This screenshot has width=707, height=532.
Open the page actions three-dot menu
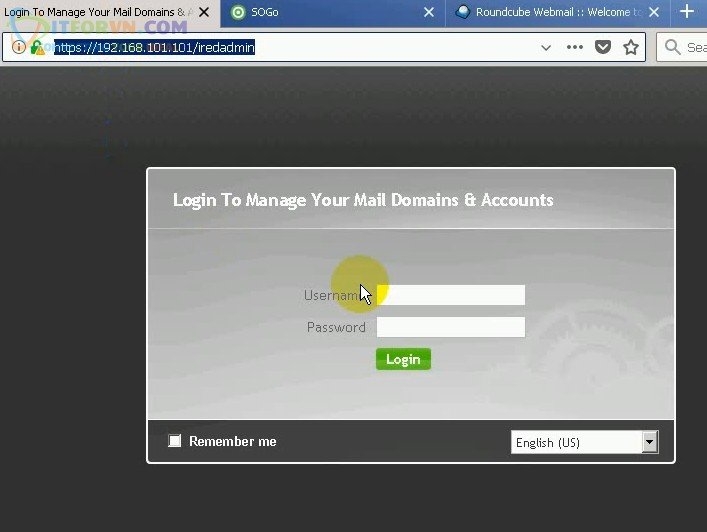575,47
